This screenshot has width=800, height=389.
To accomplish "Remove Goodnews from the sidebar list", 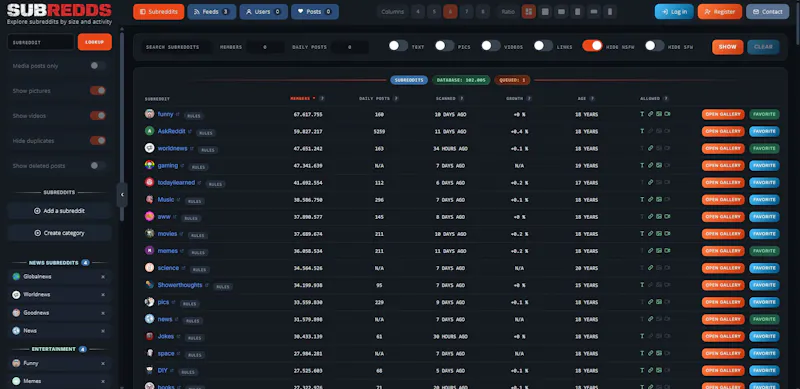I will (x=103, y=313).
